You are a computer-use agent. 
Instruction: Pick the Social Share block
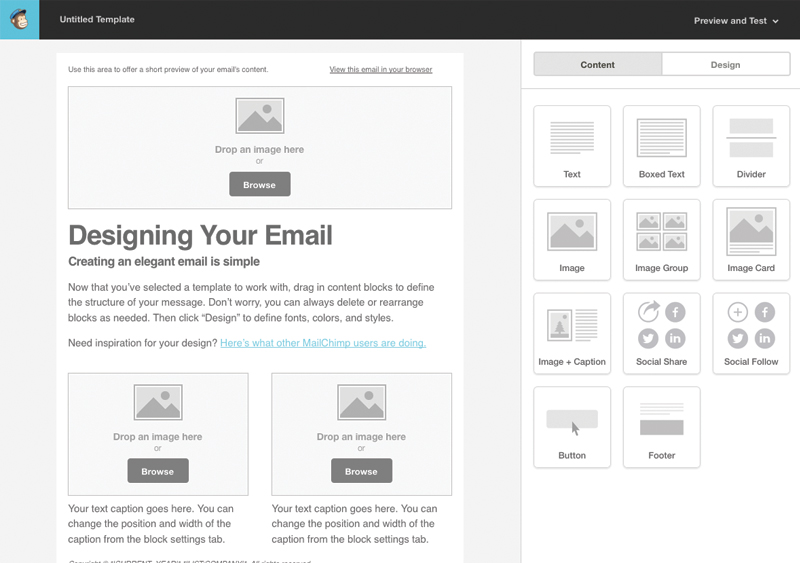pos(661,333)
